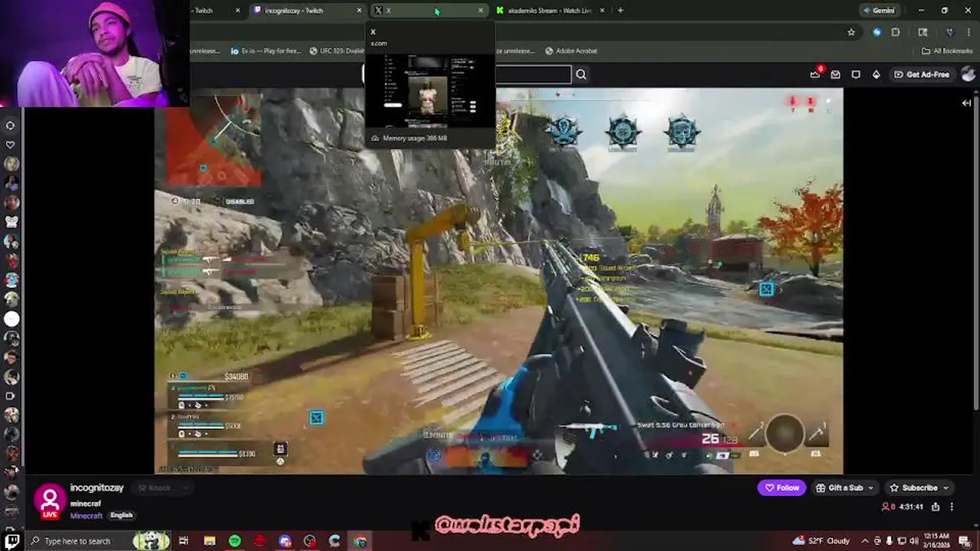Click the X tab preview thumbnail
Image resolution: width=980 pixels, height=551 pixels.
click(430, 91)
